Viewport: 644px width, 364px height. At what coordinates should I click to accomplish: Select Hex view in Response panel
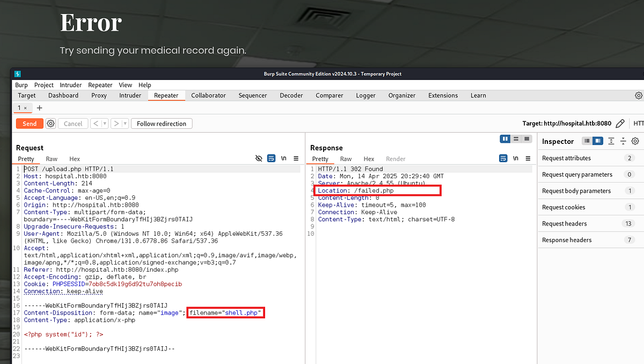coord(369,159)
